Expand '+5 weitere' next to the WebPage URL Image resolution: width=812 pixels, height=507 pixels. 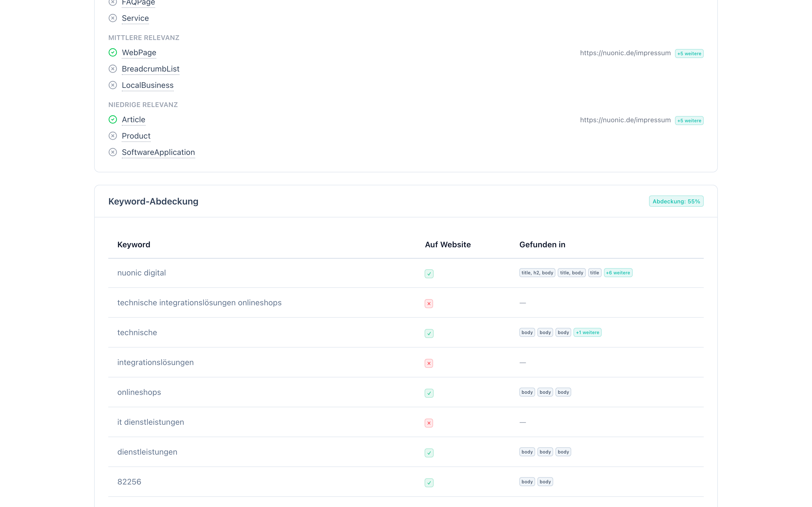coord(689,53)
